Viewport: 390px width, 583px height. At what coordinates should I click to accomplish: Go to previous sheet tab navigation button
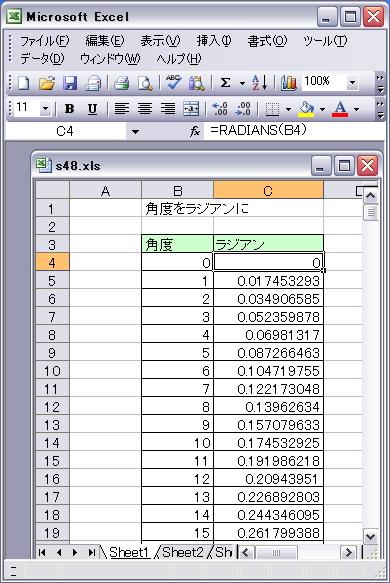pyautogui.click(x=59, y=553)
